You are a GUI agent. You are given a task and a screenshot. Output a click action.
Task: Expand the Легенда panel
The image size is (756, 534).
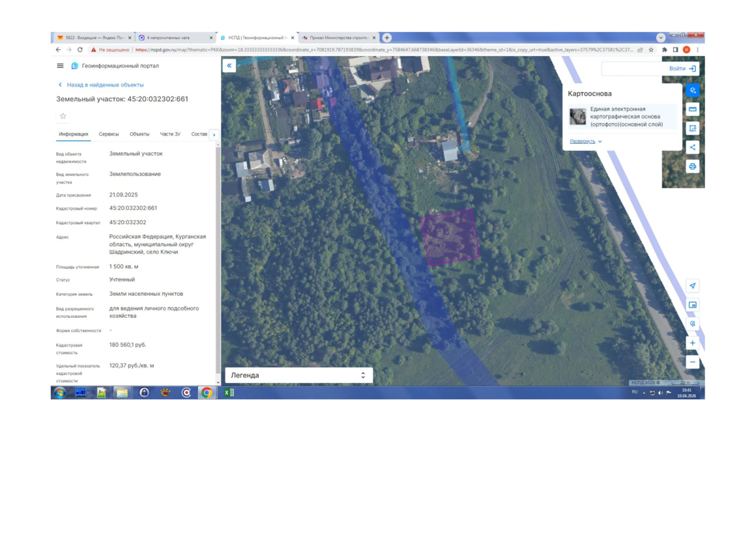298,375
